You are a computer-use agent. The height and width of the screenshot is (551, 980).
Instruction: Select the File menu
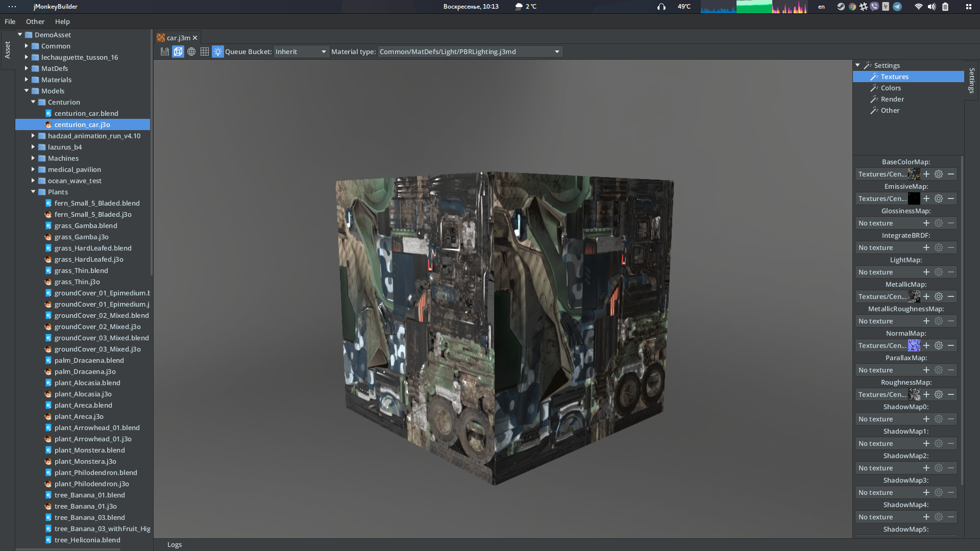[x=10, y=21]
